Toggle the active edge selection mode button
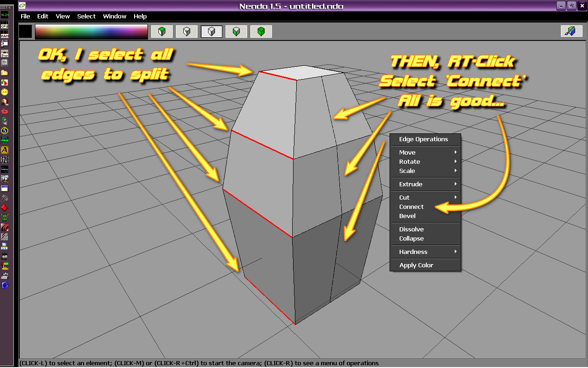This screenshot has height=368, width=588. click(x=211, y=32)
